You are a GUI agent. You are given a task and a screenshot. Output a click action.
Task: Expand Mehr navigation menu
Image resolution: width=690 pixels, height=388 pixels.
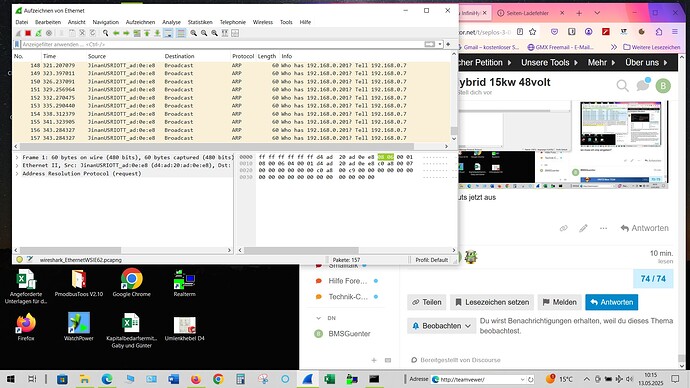pos(601,62)
